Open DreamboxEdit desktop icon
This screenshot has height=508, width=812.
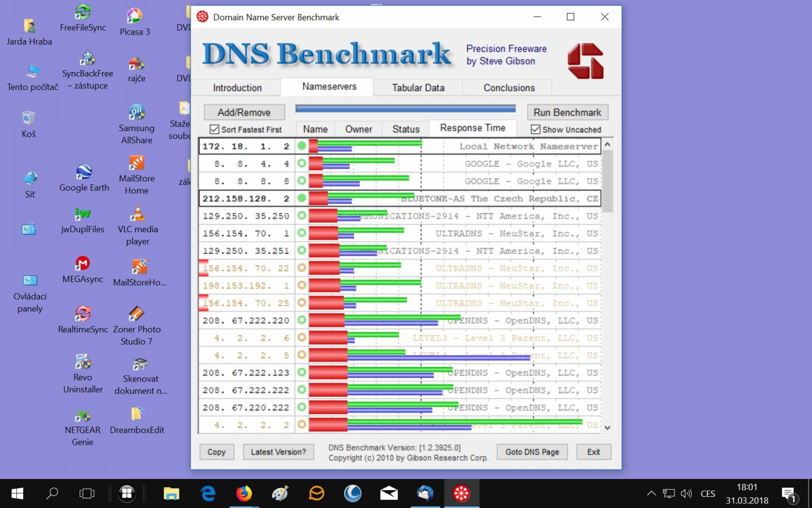(x=137, y=421)
